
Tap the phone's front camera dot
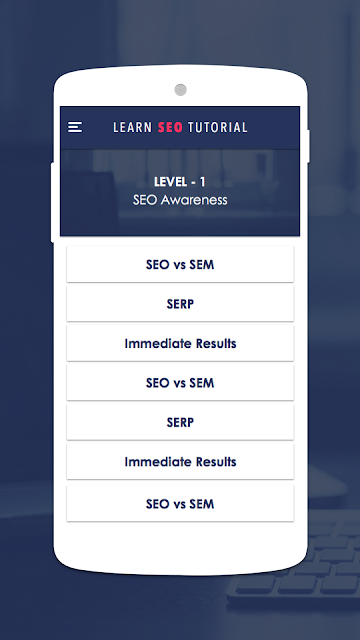[180, 90]
